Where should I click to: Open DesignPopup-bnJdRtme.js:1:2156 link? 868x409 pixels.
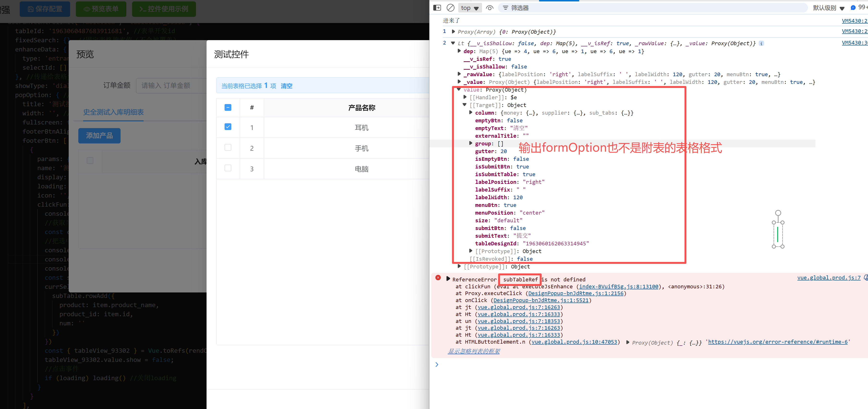pos(576,293)
